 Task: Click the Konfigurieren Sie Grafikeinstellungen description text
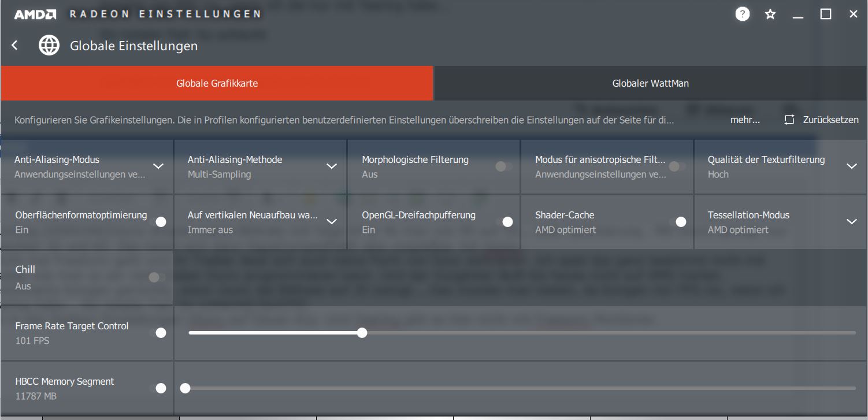(344, 120)
